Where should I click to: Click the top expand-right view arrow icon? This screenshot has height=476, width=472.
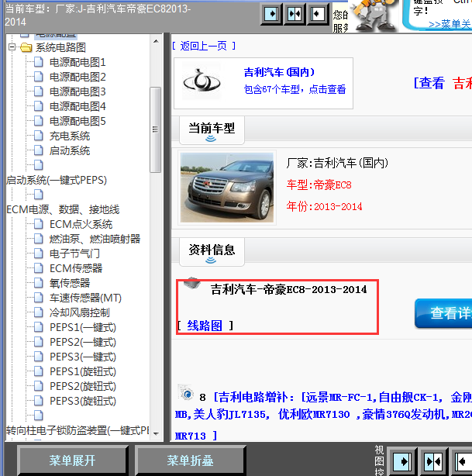[271, 14]
